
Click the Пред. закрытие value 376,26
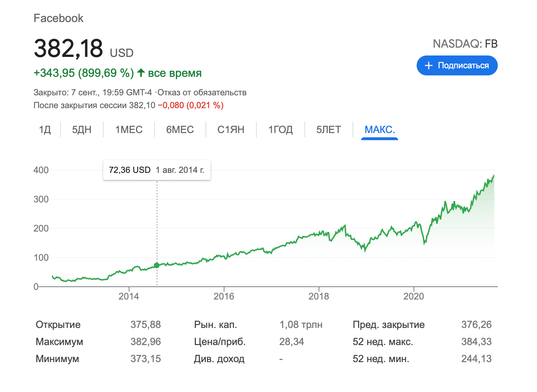476,324
